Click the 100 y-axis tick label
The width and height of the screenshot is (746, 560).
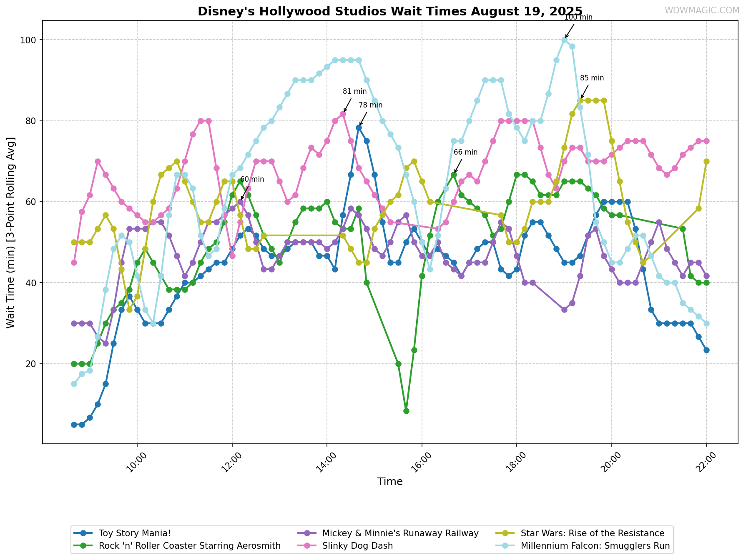pyautogui.click(x=29, y=40)
